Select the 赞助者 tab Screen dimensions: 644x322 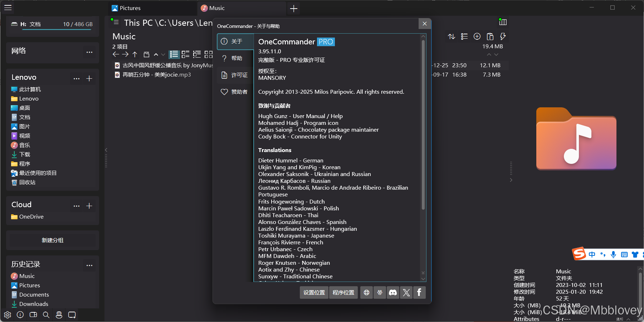[235, 92]
